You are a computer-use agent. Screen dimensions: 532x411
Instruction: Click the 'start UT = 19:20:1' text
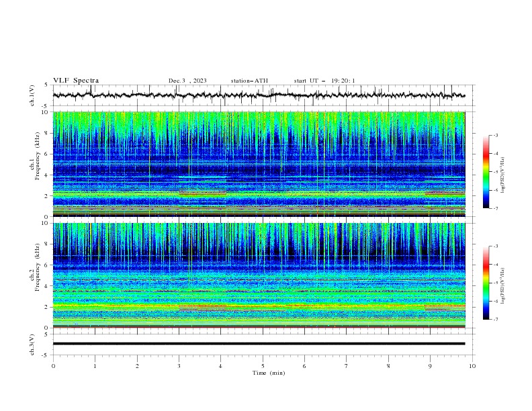click(324, 81)
